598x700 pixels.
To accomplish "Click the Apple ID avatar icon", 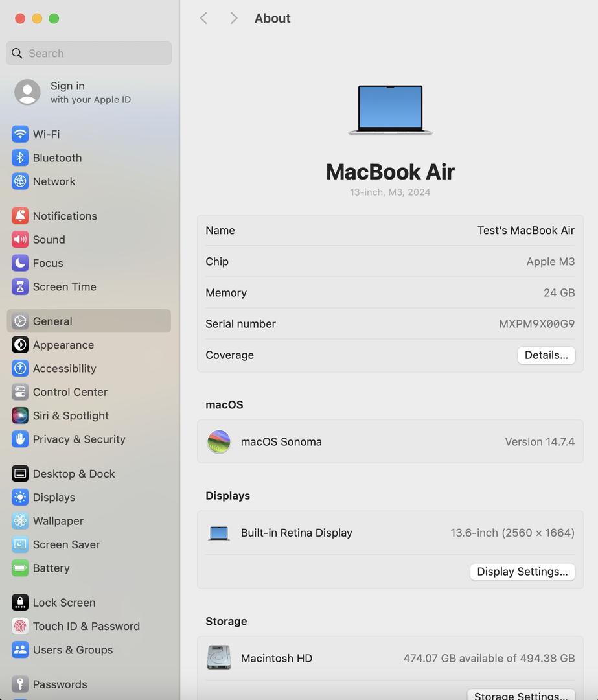I will click(27, 92).
